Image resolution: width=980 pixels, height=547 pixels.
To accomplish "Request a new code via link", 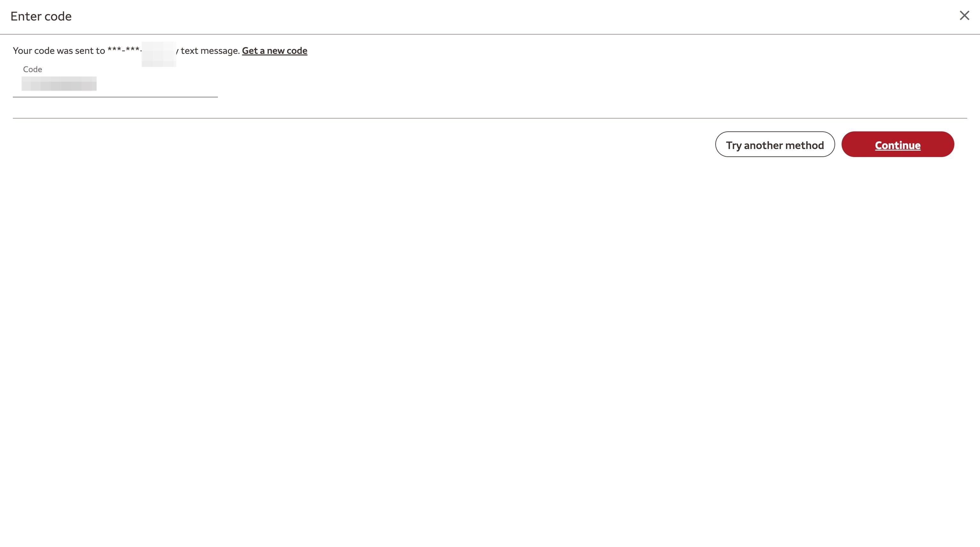I will pos(274,51).
